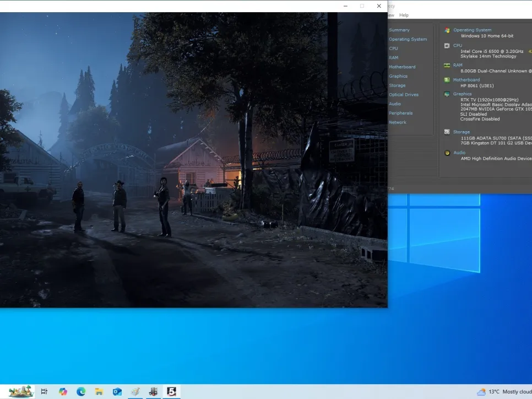Follow the Storage heading link in summary panel
This screenshot has height=399, width=532.
pyautogui.click(x=462, y=132)
